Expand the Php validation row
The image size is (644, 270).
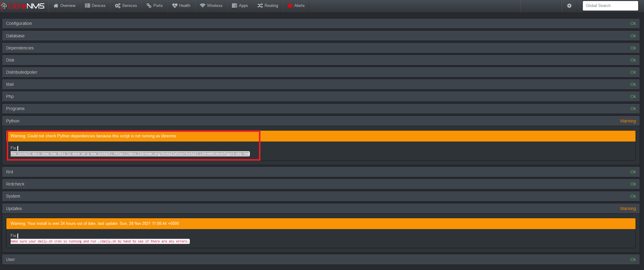point(321,96)
